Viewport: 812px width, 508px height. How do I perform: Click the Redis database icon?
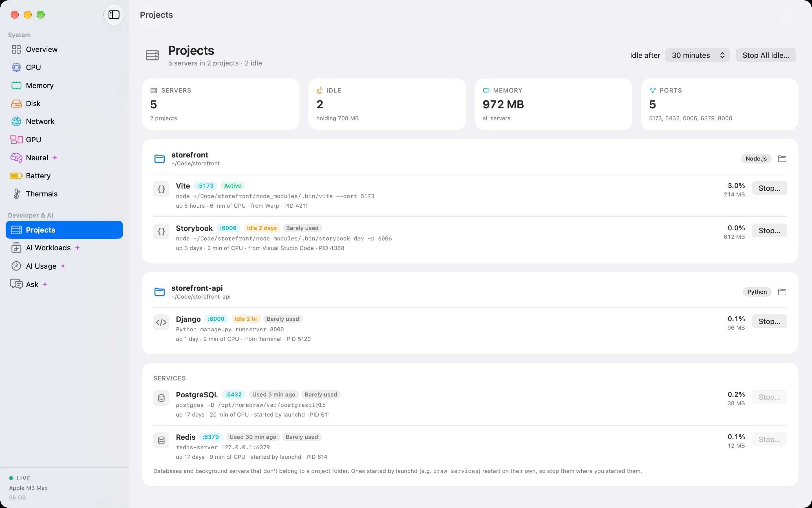coord(161,441)
